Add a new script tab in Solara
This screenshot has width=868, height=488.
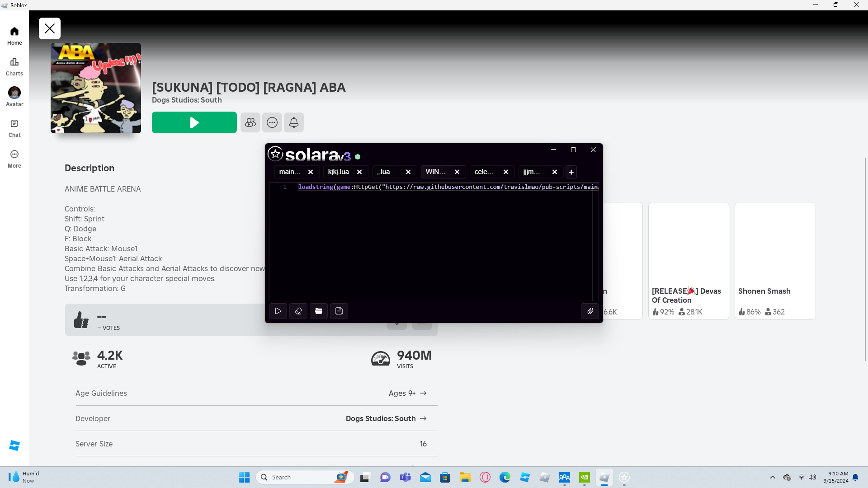(571, 172)
